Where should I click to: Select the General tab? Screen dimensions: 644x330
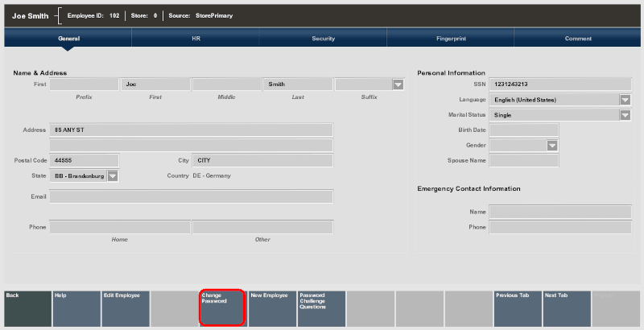pos(68,38)
